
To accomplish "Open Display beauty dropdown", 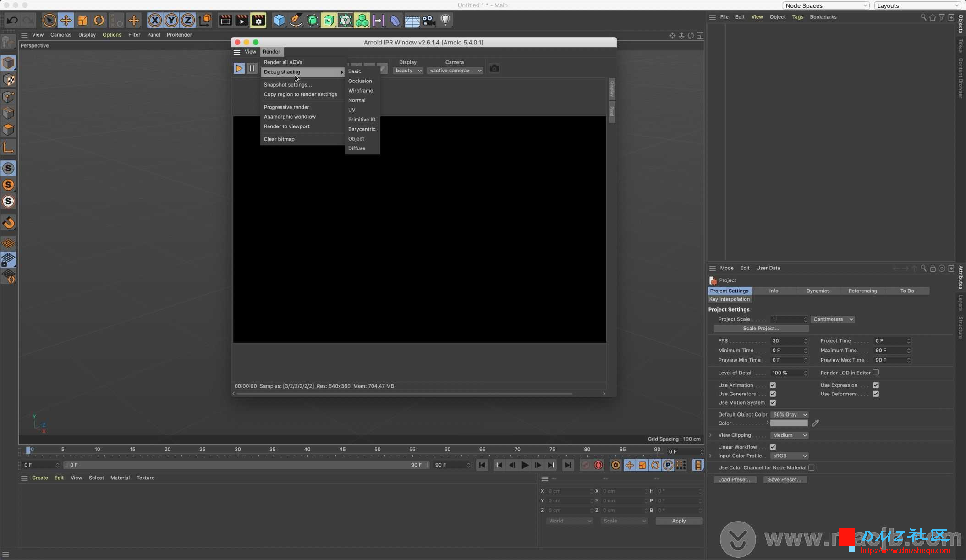I will (x=408, y=71).
